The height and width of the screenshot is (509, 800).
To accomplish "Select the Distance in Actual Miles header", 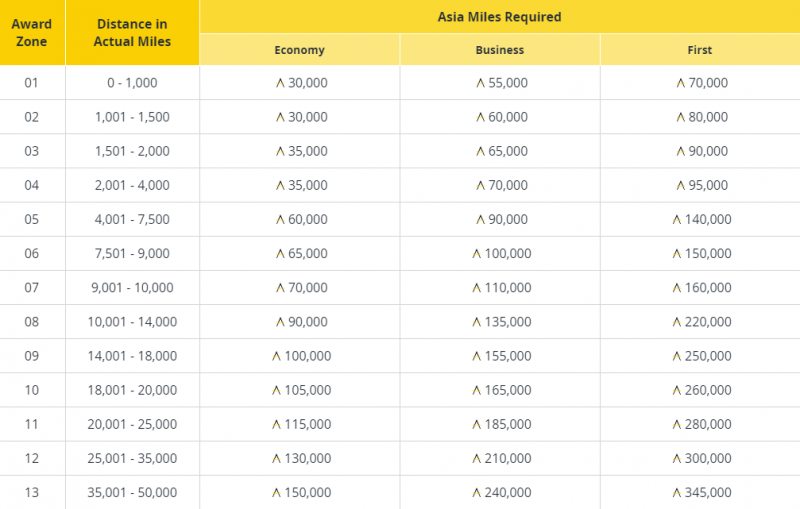I will point(132,33).
